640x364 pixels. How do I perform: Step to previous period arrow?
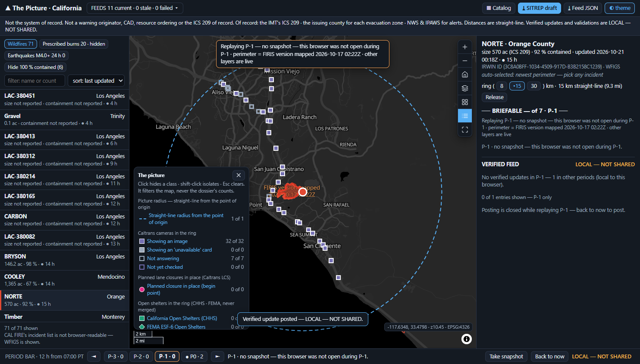(x=94, y=356)
